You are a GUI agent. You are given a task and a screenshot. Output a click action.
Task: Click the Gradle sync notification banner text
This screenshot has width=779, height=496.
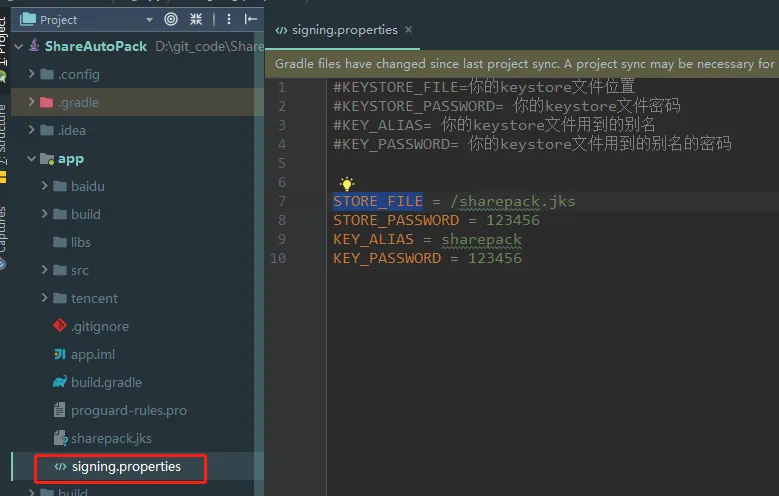tap(524, 64)
